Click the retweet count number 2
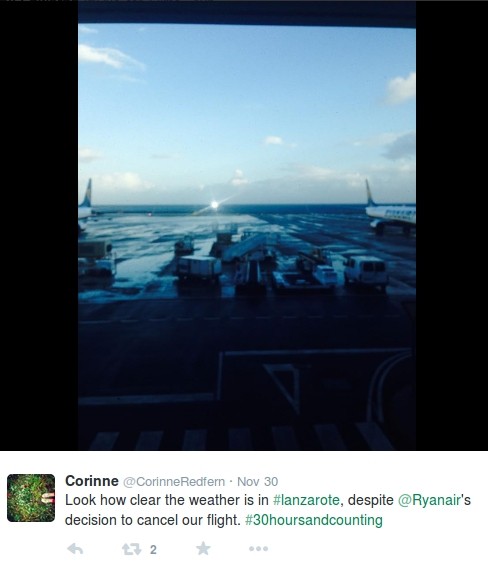488x565 pixels. pyautogui.click(x=153, y=550)
